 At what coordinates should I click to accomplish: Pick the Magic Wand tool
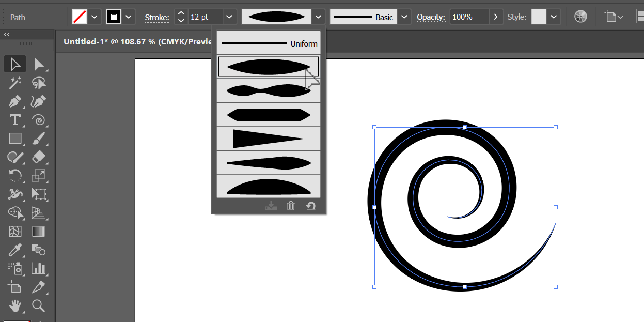tap(15, 83)
